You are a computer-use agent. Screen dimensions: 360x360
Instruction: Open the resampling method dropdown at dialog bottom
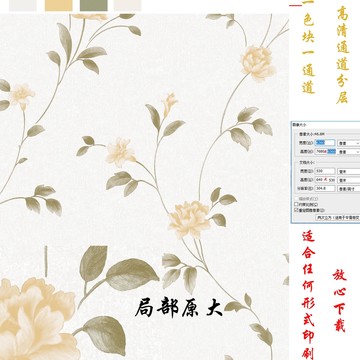point(338,217)
